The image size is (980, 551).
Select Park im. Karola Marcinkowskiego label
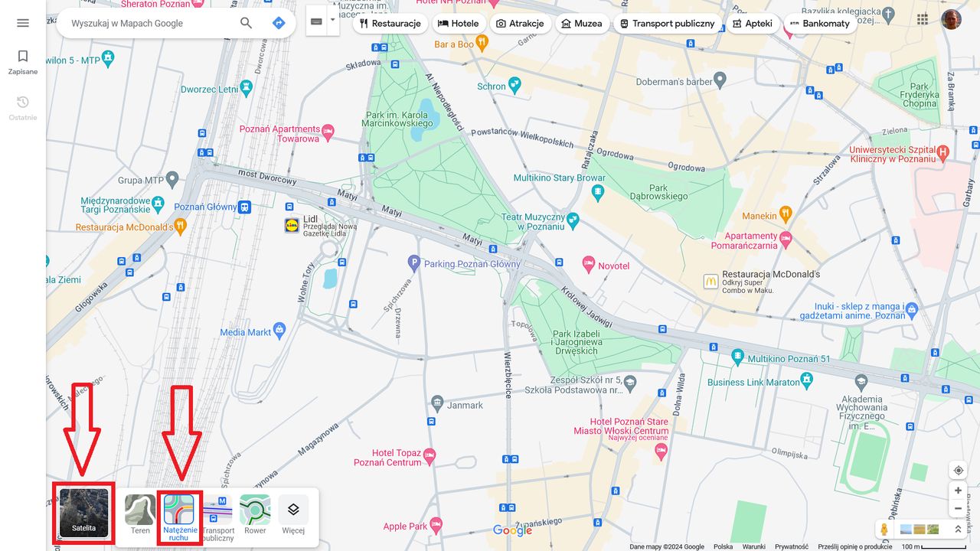point(396,119)
